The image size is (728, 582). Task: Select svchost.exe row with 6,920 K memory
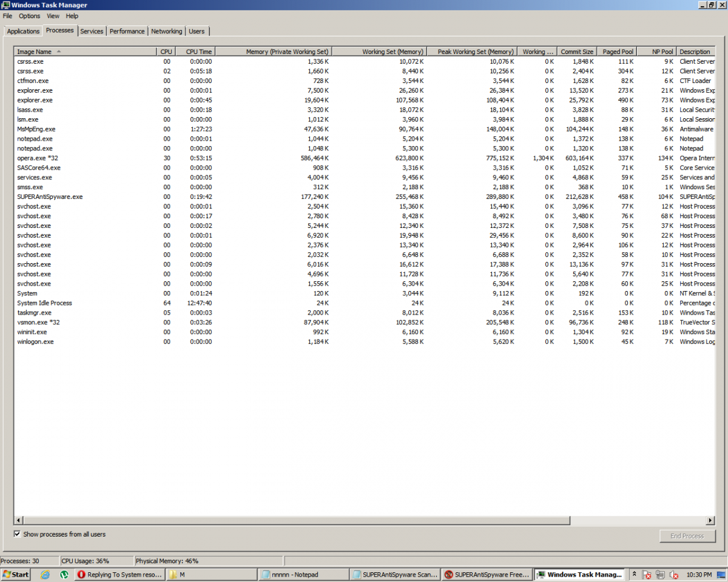tap(364, 235)
